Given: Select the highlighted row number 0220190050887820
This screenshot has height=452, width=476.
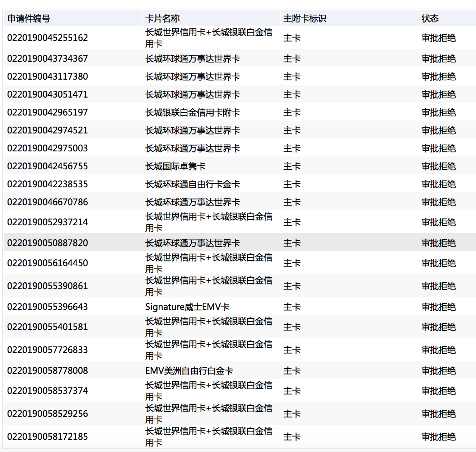Looking at the screenshot, I should coord(47,243).
